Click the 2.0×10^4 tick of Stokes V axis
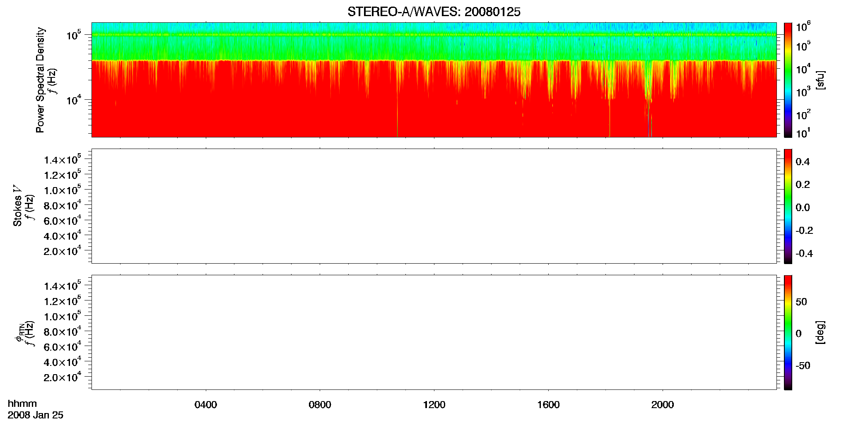 coord(63,251)
